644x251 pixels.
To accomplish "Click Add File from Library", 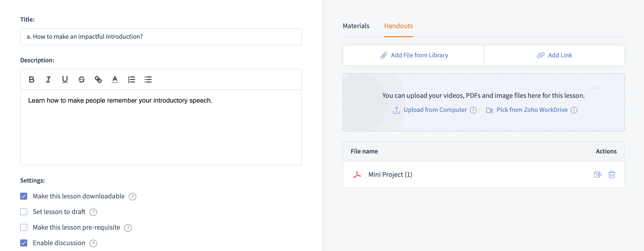I will [414, 55].
